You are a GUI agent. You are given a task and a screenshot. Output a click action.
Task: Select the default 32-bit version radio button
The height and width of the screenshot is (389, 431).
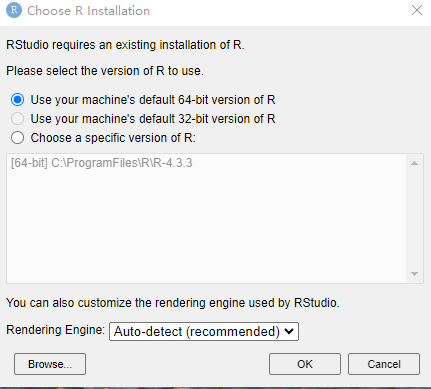(x=17, y=119)
